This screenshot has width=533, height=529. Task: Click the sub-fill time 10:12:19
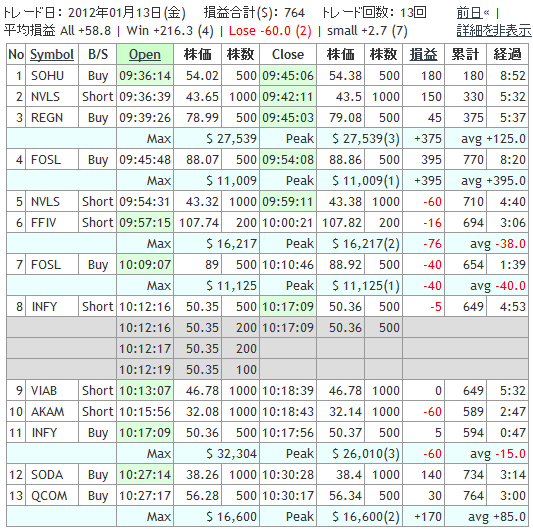(x=145, y=370)
